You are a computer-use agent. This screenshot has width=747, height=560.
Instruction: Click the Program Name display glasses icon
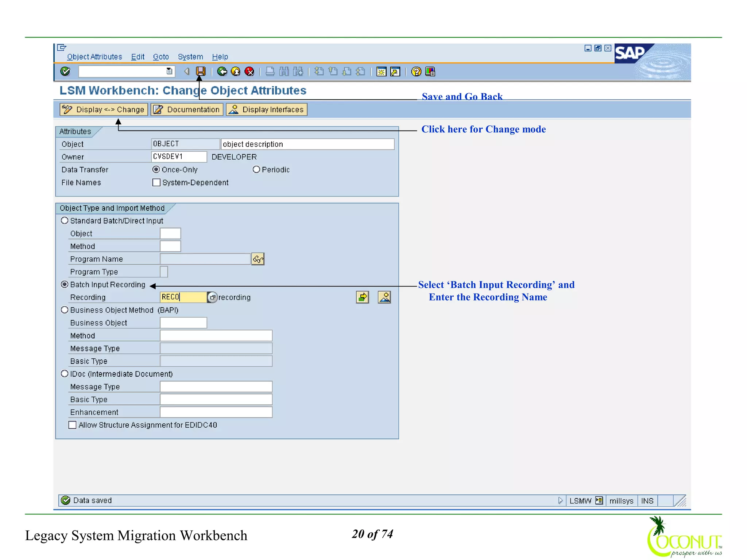pyautogui.click(x=258, y=259)
